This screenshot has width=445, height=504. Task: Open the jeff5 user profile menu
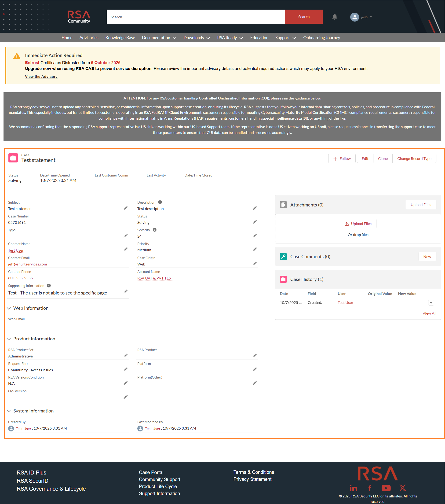tap(361, 17)
